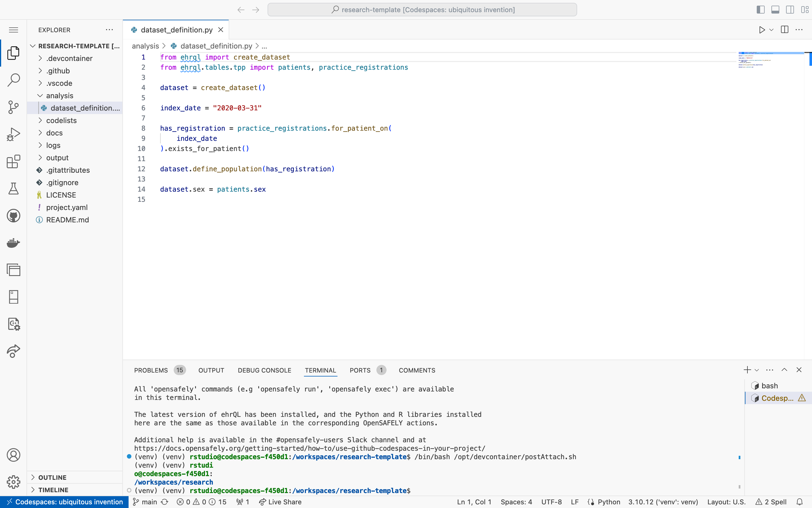The width and height of the screenshot is (812, 508).
Task: Open the Manage gear icon
Action: tap(14, 482)
